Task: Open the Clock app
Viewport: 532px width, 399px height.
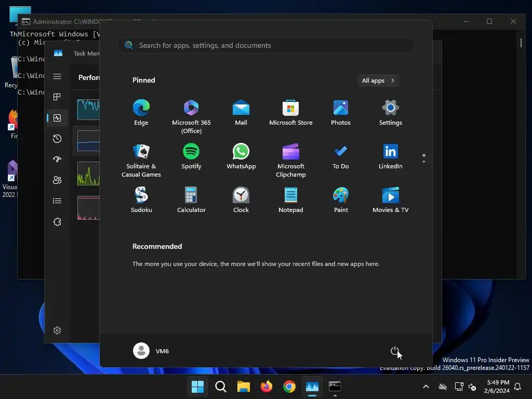Action: pyautogui.click(x=241, y=200)
